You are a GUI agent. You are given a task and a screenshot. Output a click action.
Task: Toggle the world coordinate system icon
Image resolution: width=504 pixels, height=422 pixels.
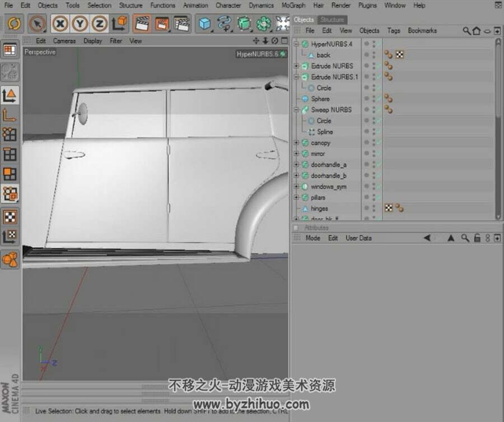119,24
